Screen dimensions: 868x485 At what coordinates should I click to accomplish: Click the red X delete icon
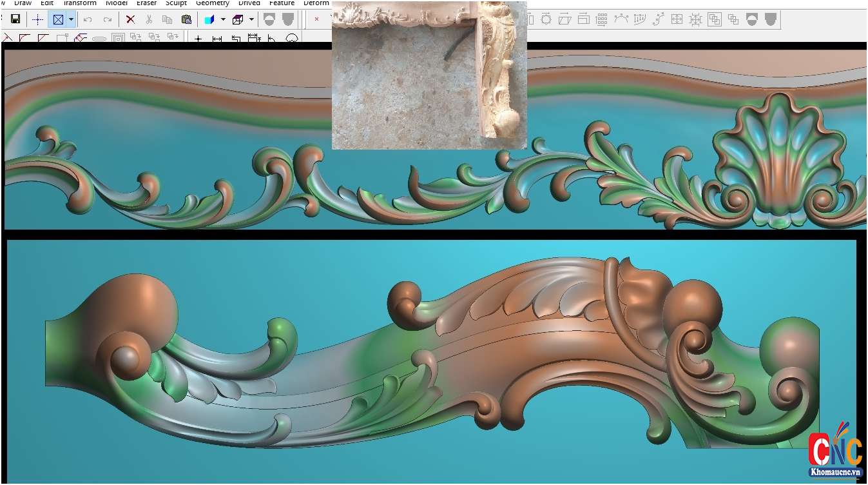(x=130, y=19)
